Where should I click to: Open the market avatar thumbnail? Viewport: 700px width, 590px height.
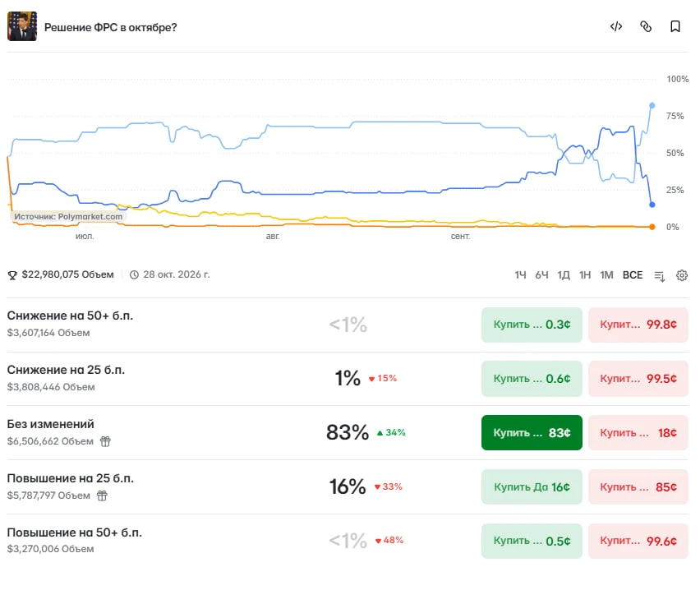pos(22,26)
